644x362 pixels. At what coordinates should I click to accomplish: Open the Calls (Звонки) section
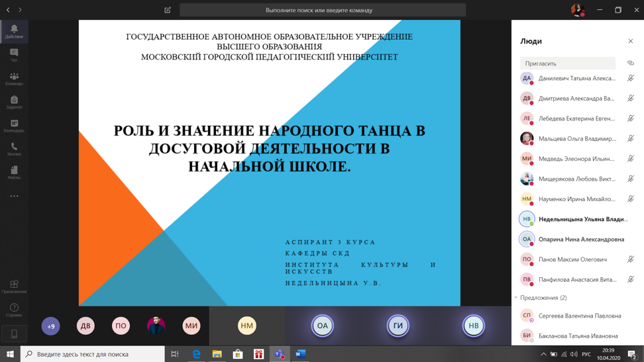point(14,149)
